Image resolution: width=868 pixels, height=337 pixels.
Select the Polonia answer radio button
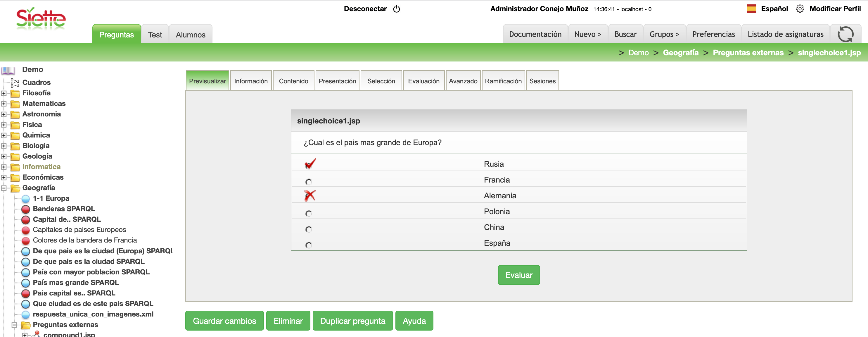pyautogui.click(x=308, y=214)
